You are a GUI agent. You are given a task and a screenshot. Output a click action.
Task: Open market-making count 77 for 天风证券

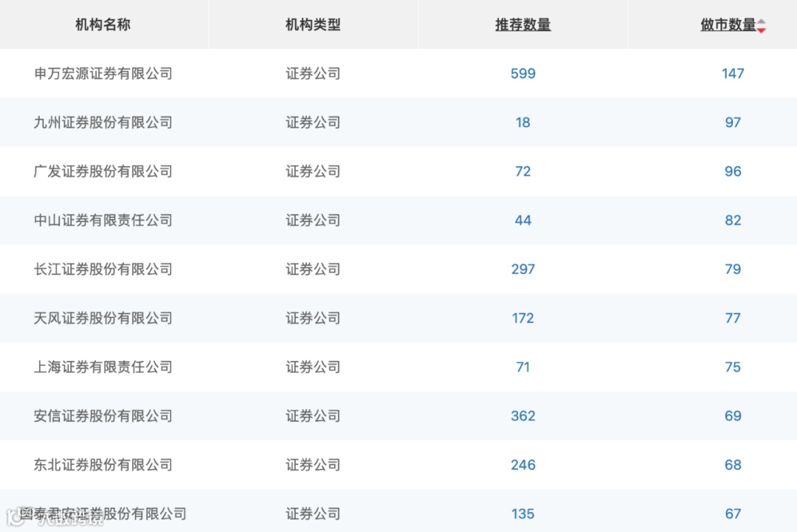(733, 318)
